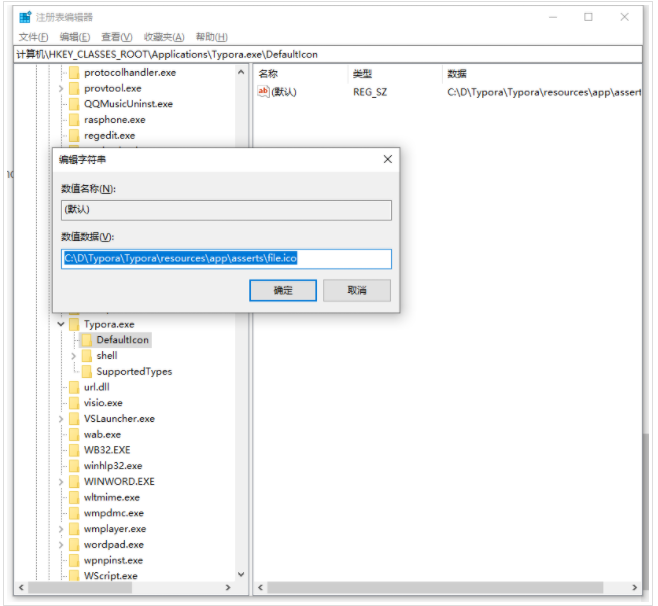This screenshot has width=658, height=606.
Task: Click the winhlp32.exe folder icon
Action: click(74, 466)
